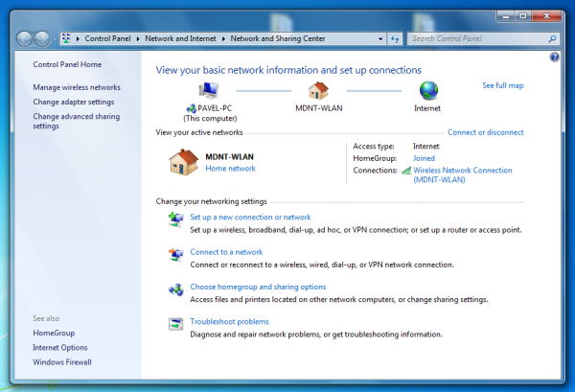Open Windows Firewall under See also
Image resolution: width=575 pixels, height=392 pixels.
click(x=62, y=362)
